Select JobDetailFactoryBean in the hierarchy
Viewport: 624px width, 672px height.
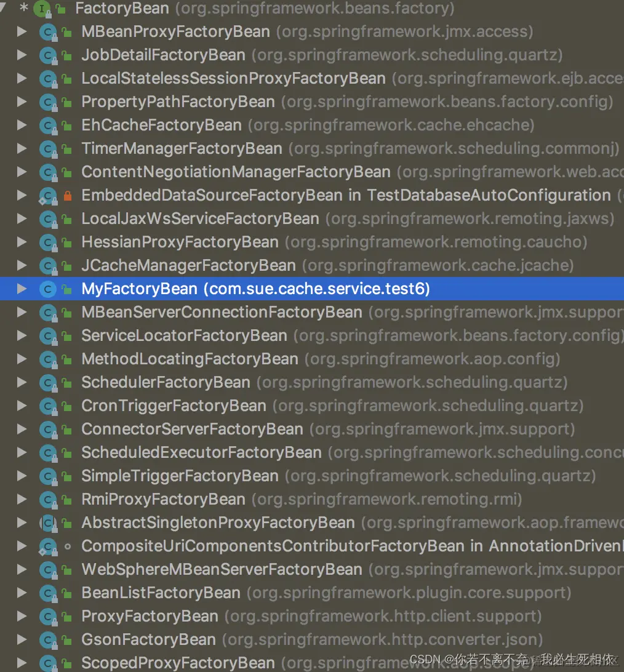pyautogui.click(x=312, y=55)
